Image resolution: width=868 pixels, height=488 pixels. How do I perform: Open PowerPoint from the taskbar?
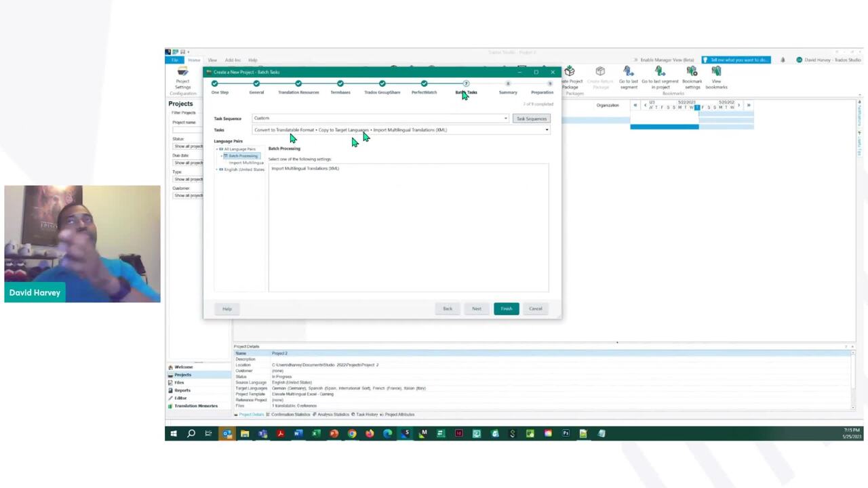tap(334, 433)
